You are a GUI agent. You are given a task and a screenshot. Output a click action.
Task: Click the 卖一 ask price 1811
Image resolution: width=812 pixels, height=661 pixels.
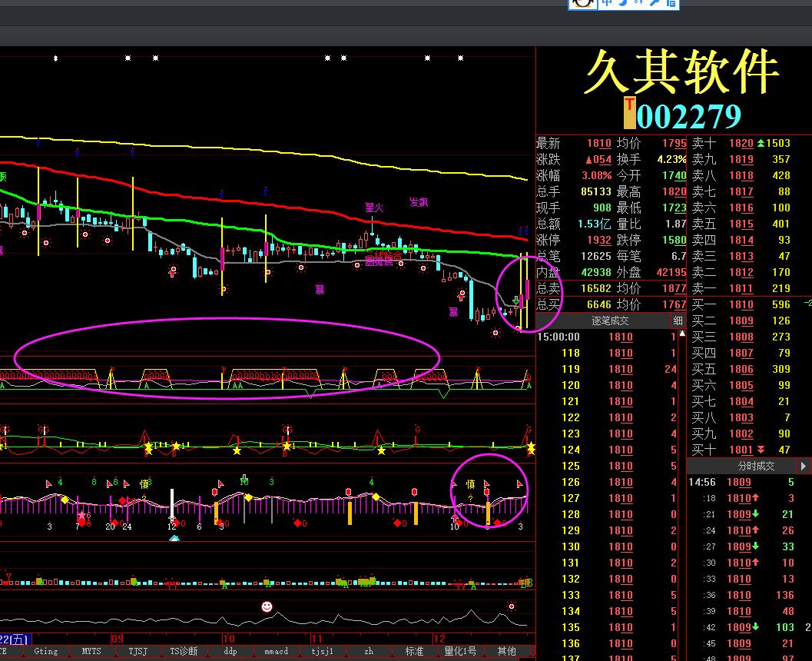741,288
